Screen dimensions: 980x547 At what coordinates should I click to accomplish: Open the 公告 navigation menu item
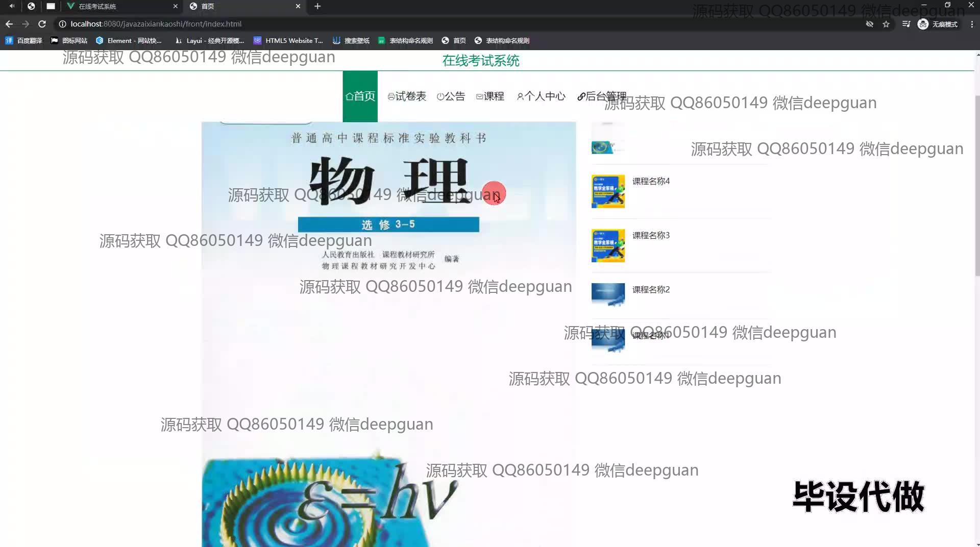click(451, 96)
